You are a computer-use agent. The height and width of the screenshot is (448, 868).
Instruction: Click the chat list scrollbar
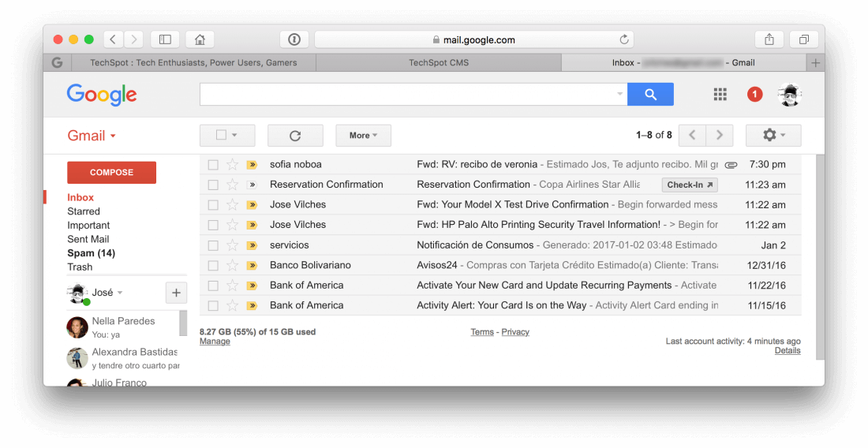(x=183, y=323)
